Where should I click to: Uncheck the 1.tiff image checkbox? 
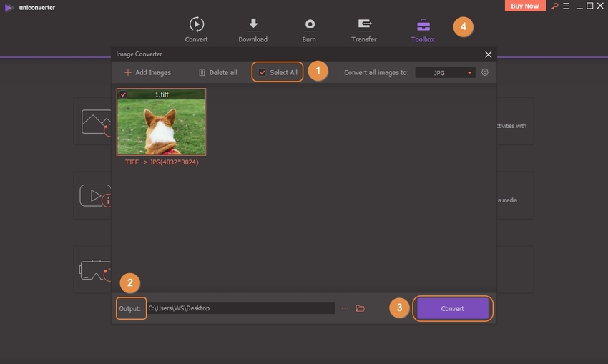tap(123, 94)
